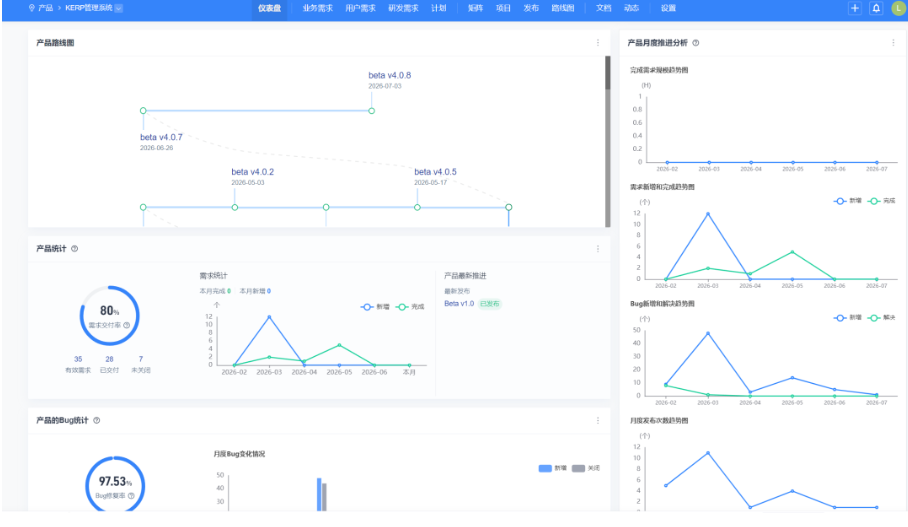Switch to the 仪表盘 tab

pos(269,8)
